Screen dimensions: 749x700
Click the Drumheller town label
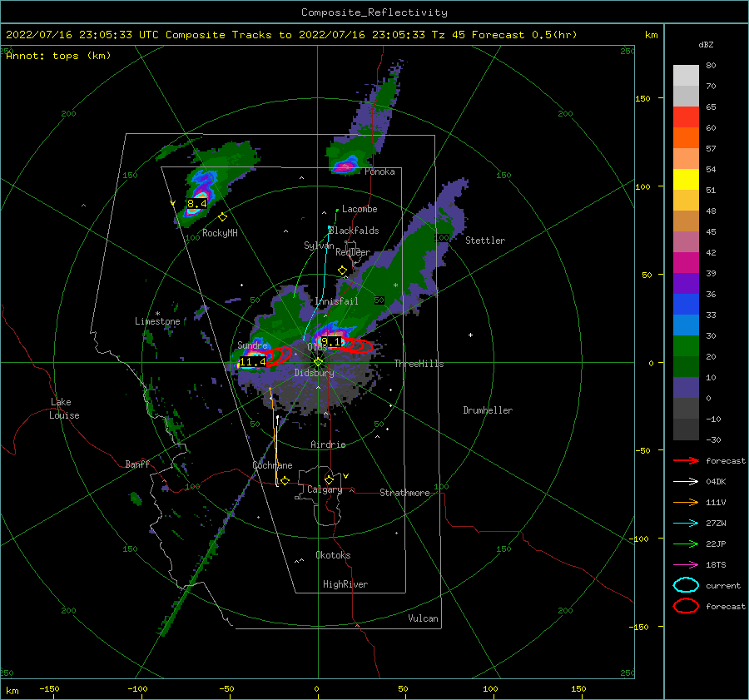pos(488,410)
